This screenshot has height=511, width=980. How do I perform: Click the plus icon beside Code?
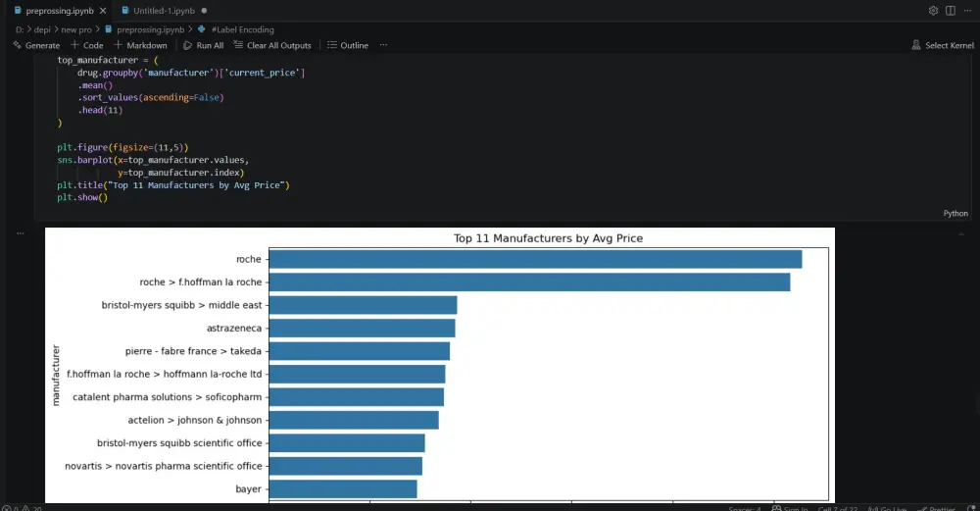tap(75, 45)
